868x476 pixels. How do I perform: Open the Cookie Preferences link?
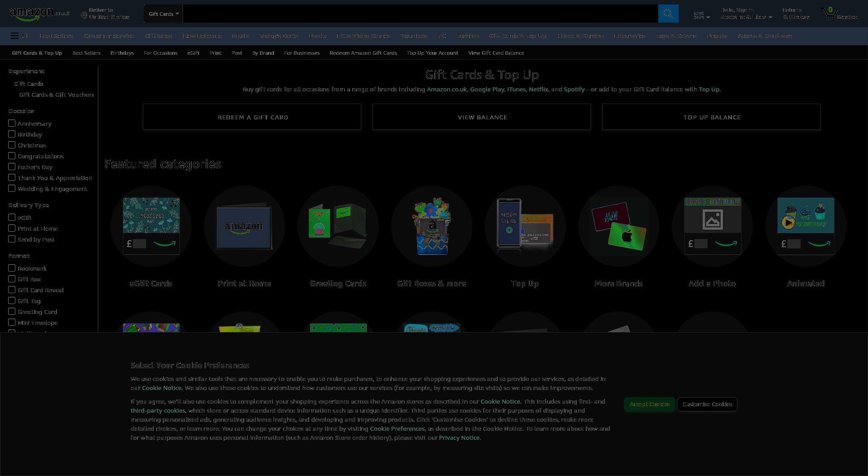tap(397, 428)
